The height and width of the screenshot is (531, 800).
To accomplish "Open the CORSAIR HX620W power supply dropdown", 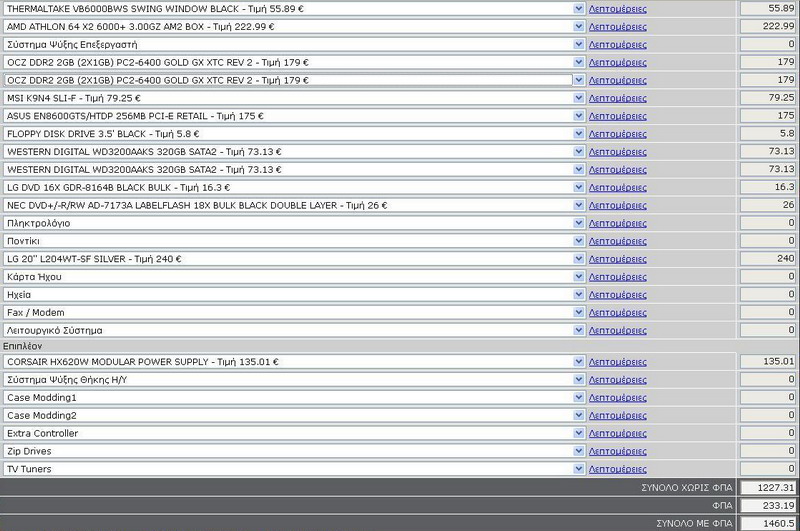I will coord(293,362).
